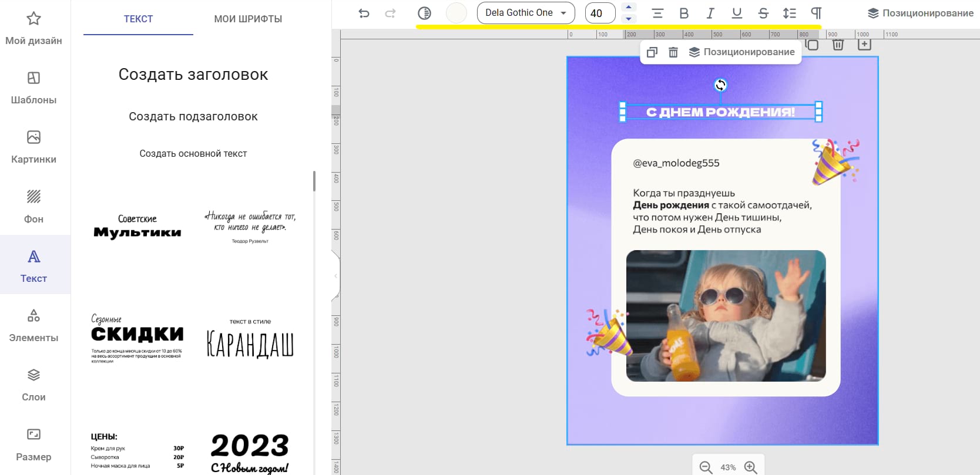Click Создать заголовок to add heading
The height and width of the screenshot is (475, 980).
coord(193,75)
